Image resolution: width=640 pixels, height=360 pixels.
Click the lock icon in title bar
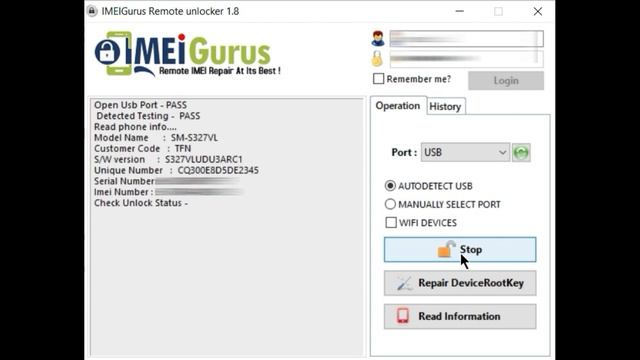(x=92, y=11)
